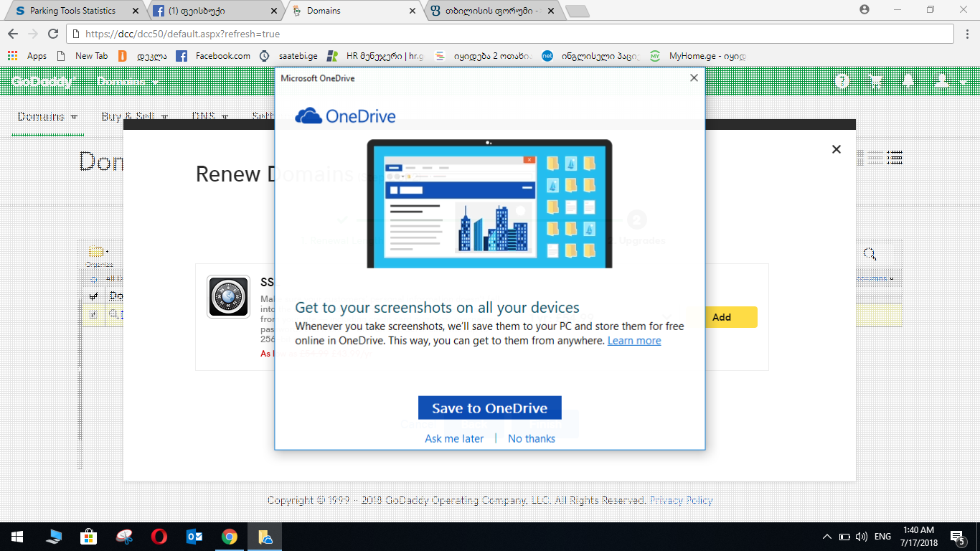Open the clock showing 1:40 AM

(919, 537)
